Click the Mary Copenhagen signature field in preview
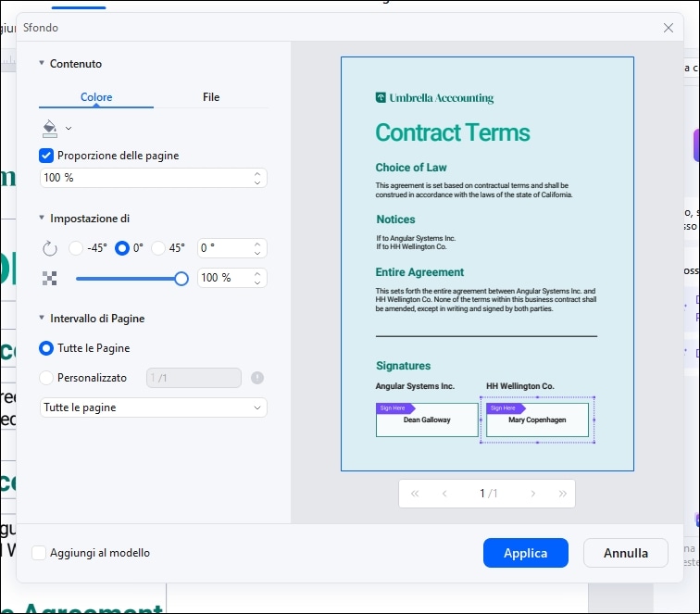 pyautogui.click(x=537, y=420)
